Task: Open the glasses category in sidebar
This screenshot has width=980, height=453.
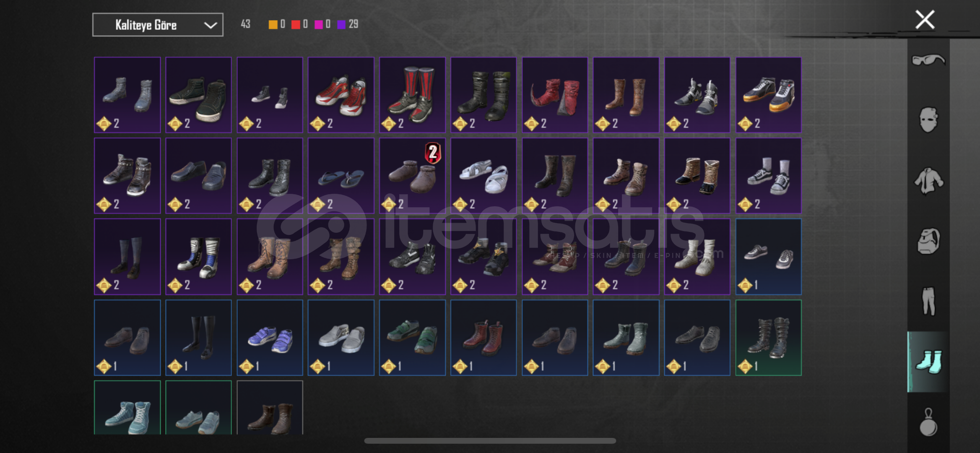Action: 928,60
